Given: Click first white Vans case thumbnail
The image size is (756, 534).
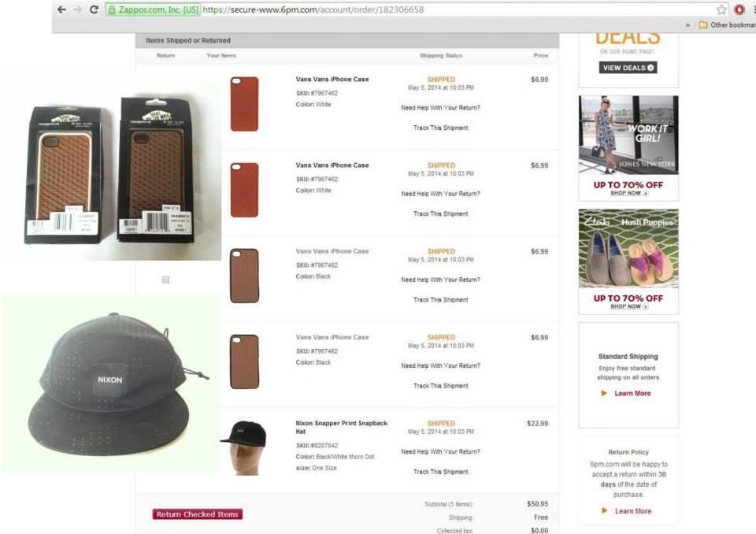Looking at the screenshot, I should 244,104.
